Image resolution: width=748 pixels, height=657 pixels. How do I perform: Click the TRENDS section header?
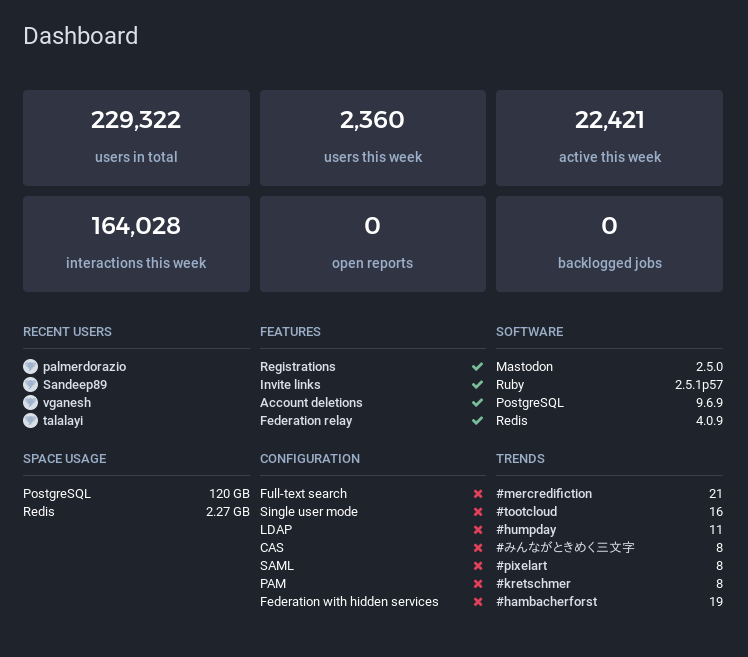click(520, 459)
